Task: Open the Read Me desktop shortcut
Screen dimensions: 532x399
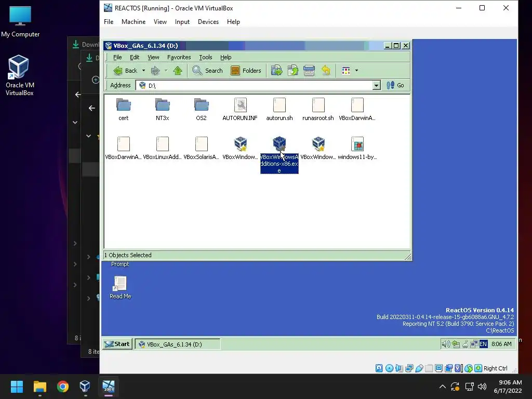Action: coord(120,287)
